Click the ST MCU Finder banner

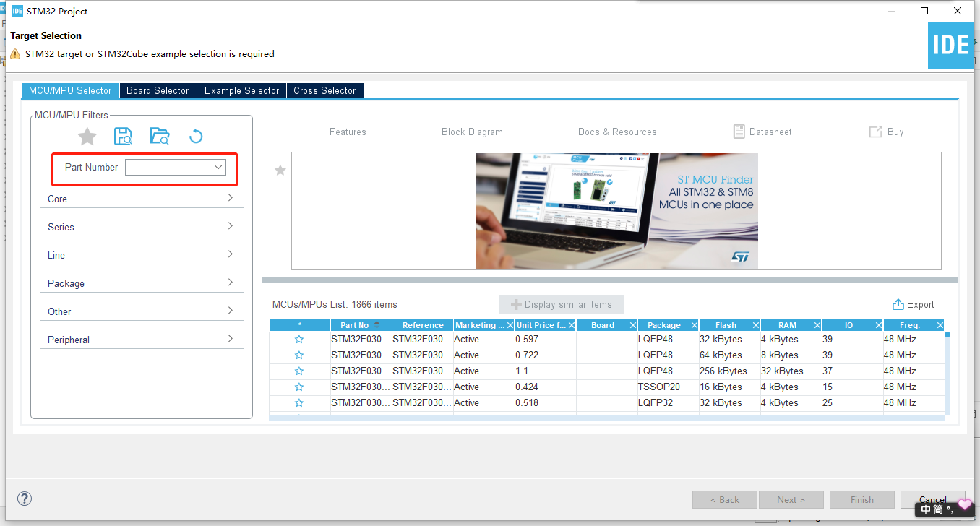pos(616,210)
